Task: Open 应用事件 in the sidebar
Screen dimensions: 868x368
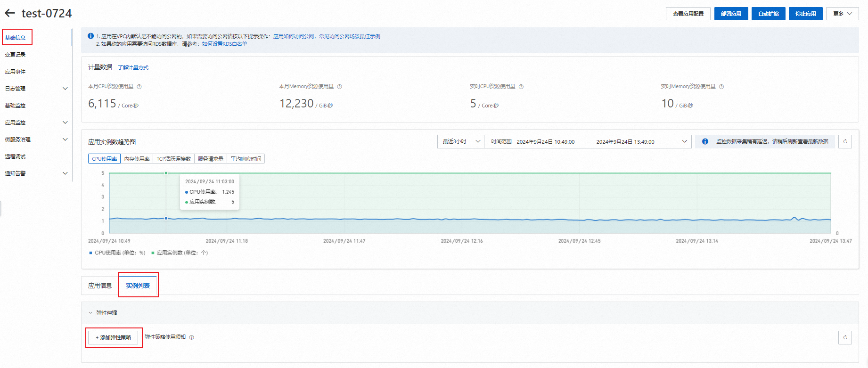Action: pos(15,72)
